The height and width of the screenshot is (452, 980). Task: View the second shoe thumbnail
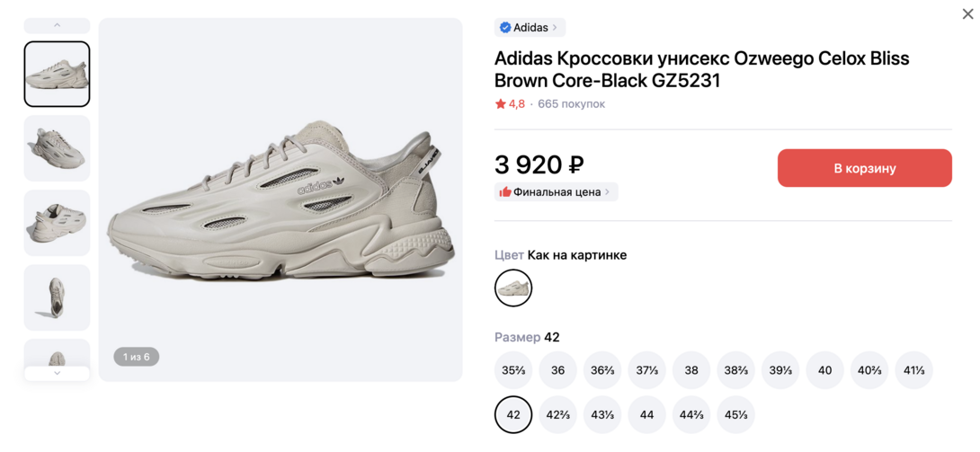[57, 148]
